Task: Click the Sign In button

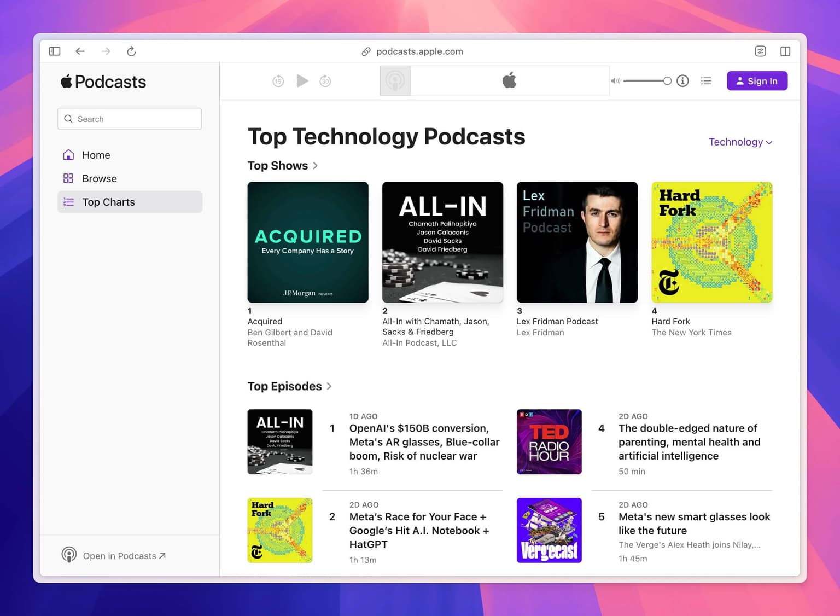Action: (757, 81)
